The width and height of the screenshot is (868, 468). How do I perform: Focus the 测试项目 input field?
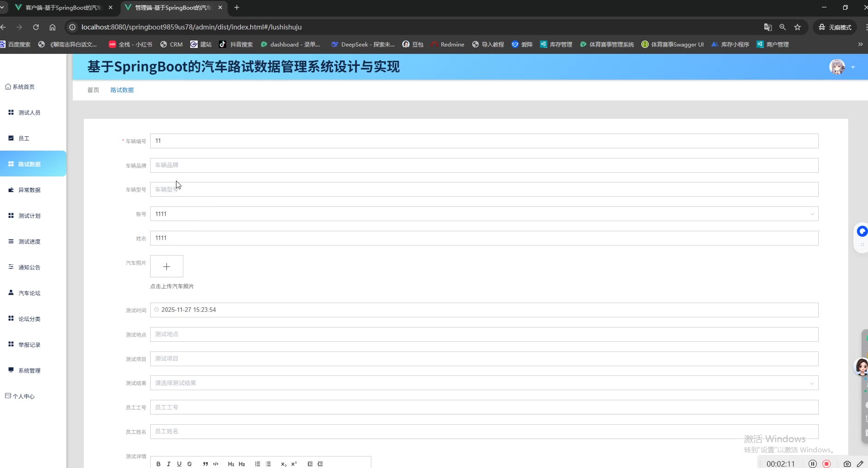pos(484,359)
